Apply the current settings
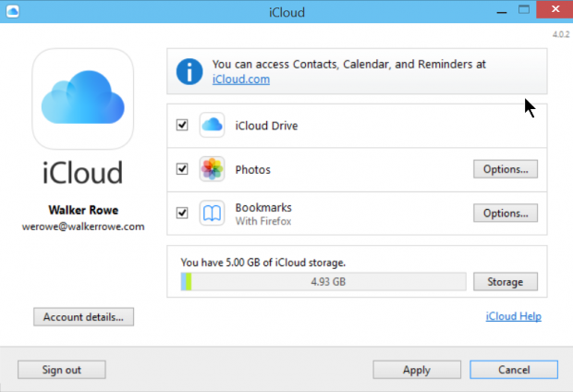The height and width of the screenshot is (392, 573). point(417,370)
